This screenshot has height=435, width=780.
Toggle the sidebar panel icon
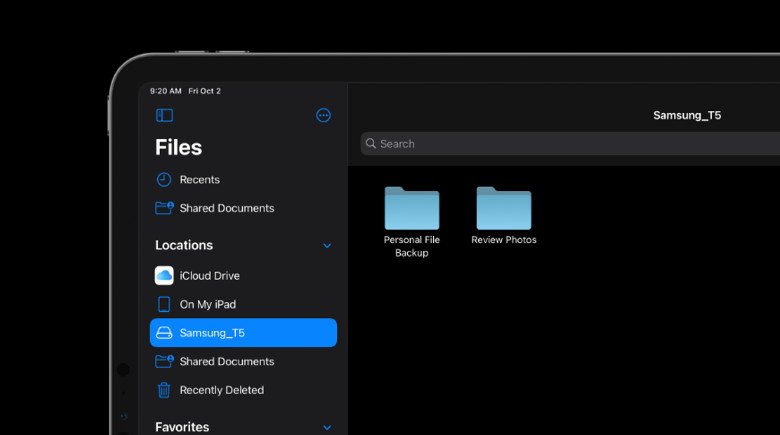click(164, 115)
